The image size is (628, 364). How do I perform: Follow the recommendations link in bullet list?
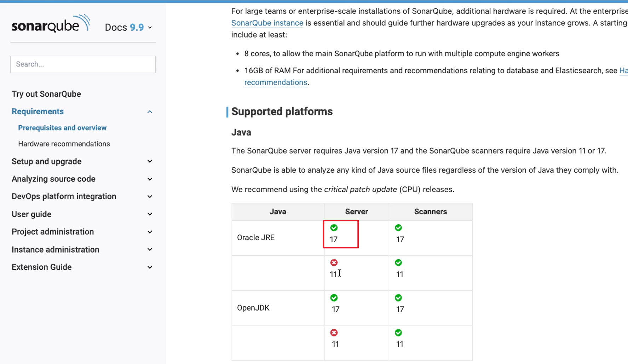pyautogui.click(x=276, y=82)
